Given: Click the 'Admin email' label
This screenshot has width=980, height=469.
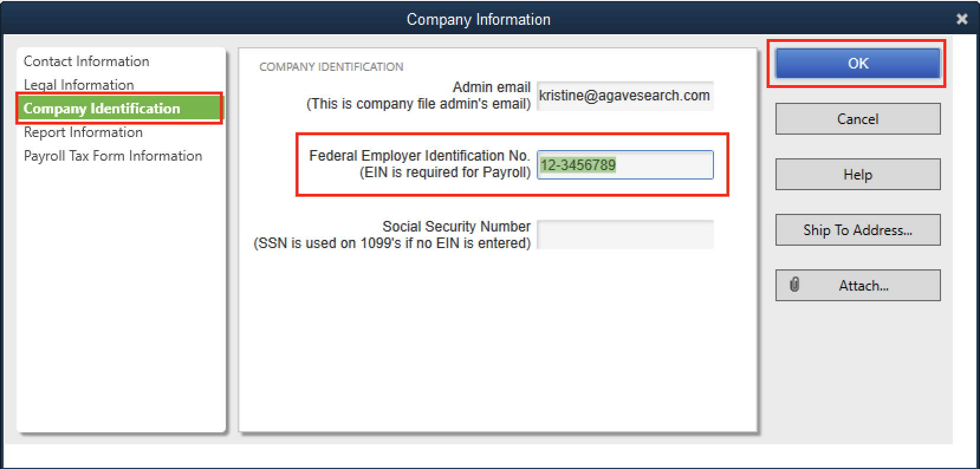Looking at the screenshot, I should tap(492, 87).
